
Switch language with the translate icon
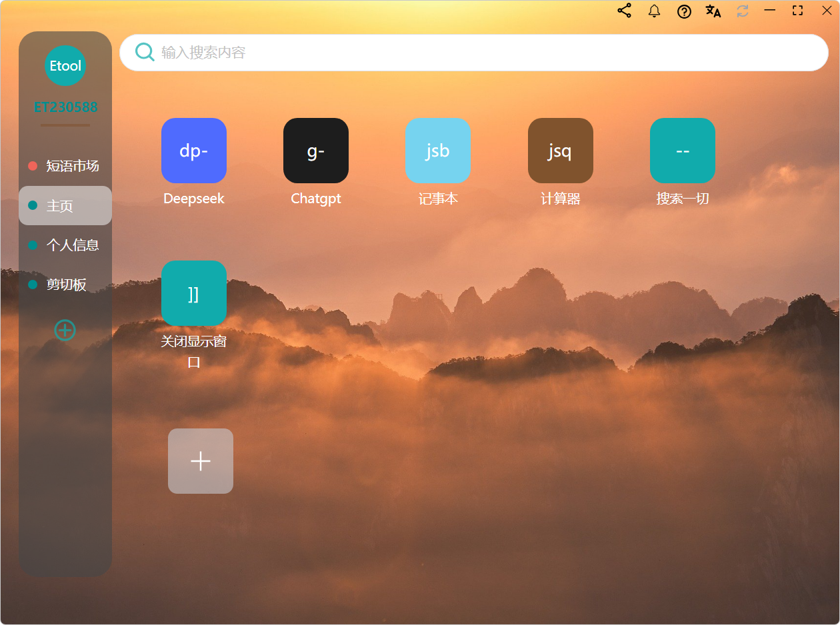pyautogui.click(x=713, y=11)
